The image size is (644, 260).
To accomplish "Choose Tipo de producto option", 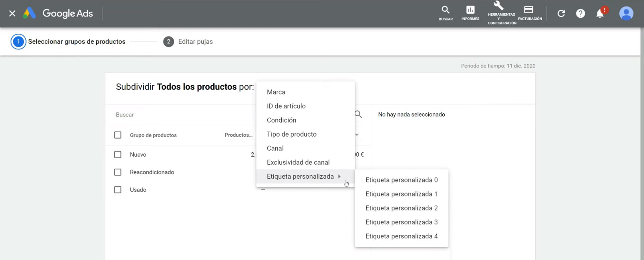I will click(305, 134).
